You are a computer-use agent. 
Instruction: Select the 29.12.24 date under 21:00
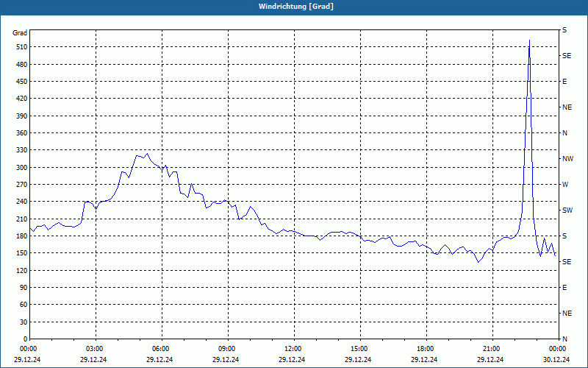[x=490, y=359]
